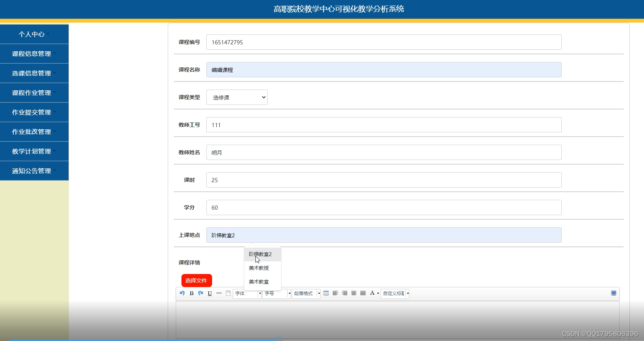Click the 课程编号 input field
Image resolution: width=644 pixels, height=341 pixels.
click(384, 42)
